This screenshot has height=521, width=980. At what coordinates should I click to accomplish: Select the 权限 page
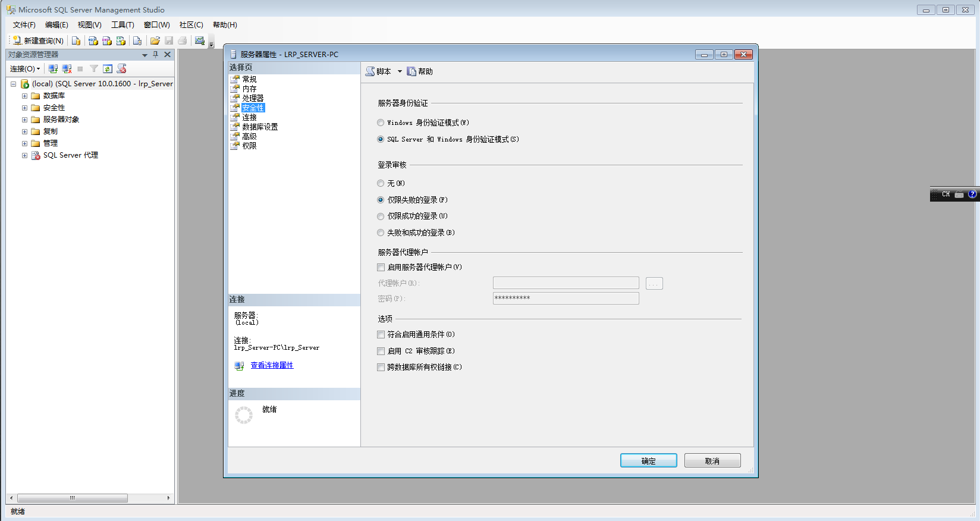pos(249,146)
